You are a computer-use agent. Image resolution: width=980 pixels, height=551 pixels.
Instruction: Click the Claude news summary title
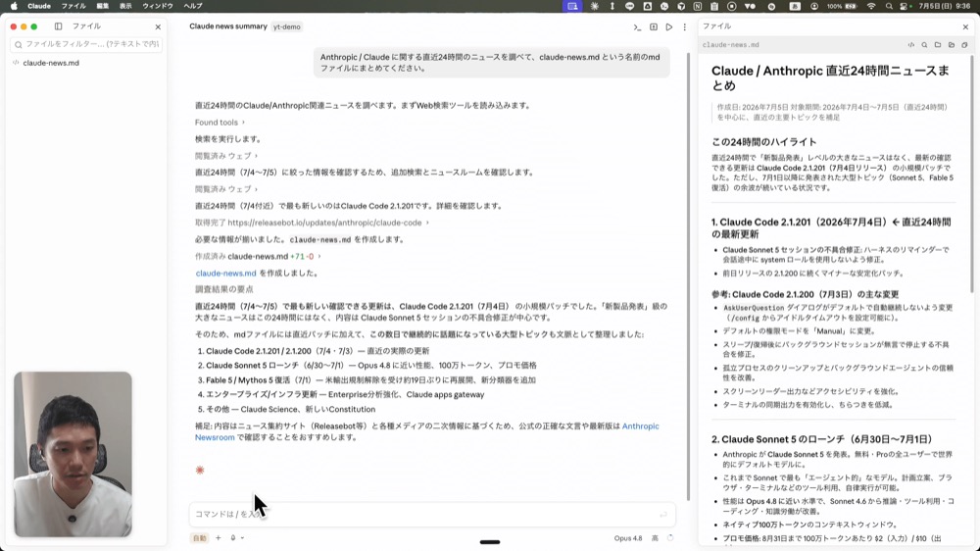coord(228,26)
